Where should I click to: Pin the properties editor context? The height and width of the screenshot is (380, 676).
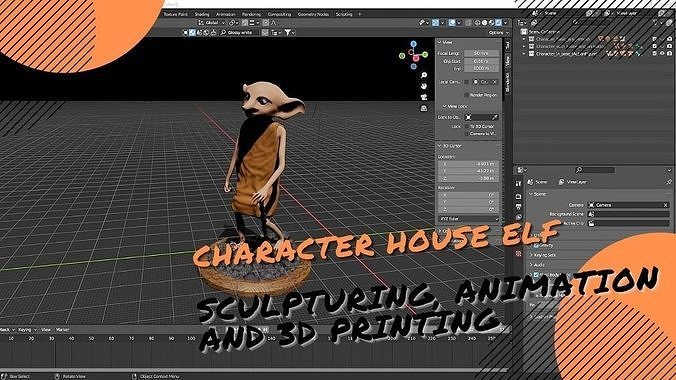pyautogui.click(x=669, y=182)
